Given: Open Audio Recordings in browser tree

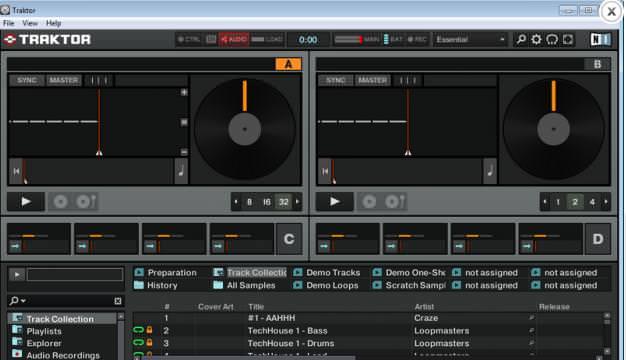Looking at the screenshot, I should tap(63, 355).
